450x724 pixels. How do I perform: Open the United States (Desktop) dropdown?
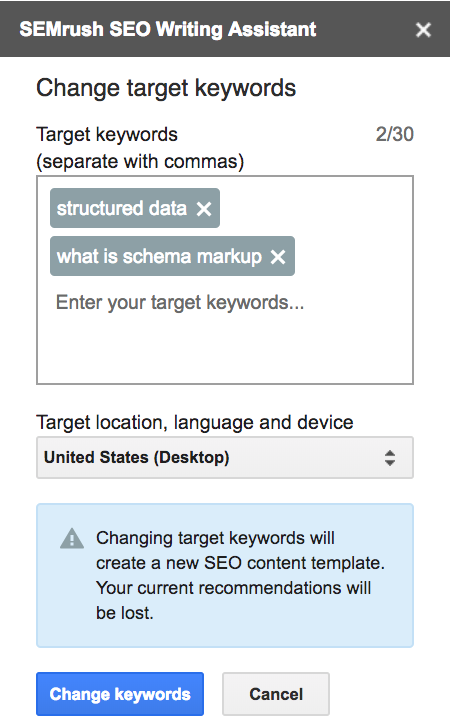225,458
